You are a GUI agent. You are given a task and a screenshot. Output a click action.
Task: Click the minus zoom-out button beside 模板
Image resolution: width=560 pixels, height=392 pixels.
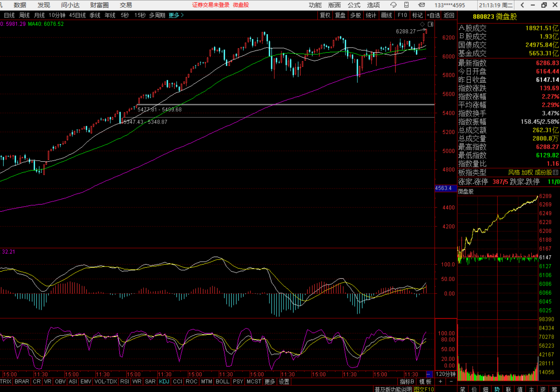[x=451, y=381]
